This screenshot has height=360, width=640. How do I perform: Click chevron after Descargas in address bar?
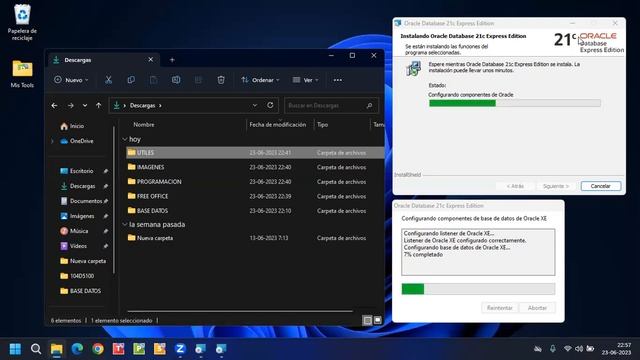[160, 105]
